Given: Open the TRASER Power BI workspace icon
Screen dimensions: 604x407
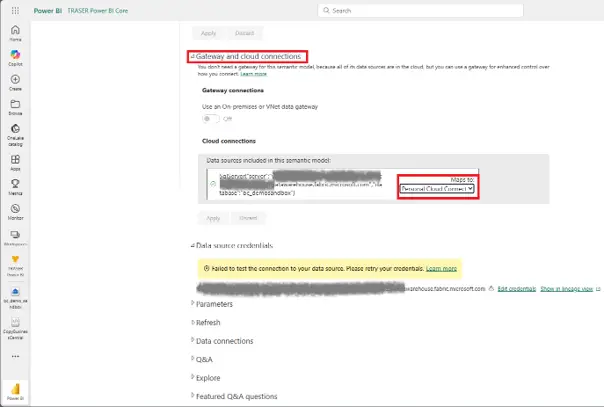Looking at the screenshot, I should [x=15, y=259].
